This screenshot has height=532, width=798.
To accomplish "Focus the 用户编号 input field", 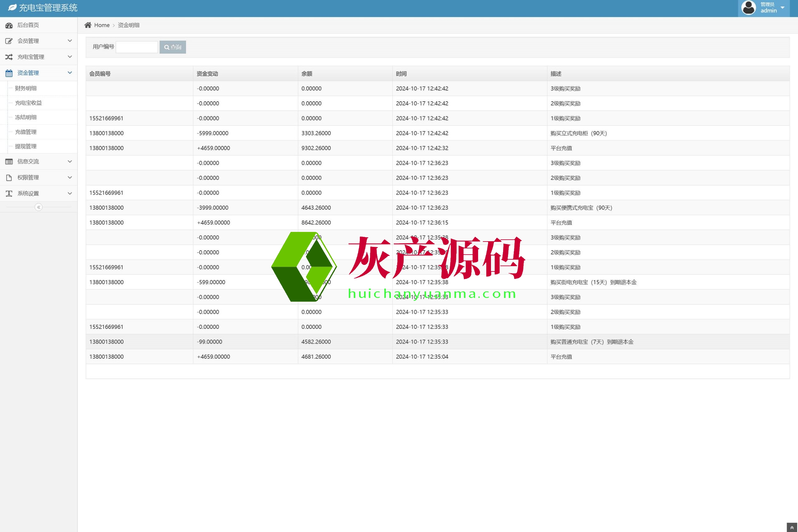I will pyautogui.click(x=137, y=47).
